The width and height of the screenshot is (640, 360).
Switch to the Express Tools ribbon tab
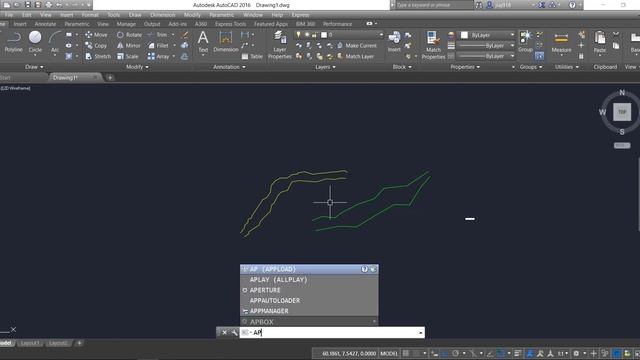[231, 24]
